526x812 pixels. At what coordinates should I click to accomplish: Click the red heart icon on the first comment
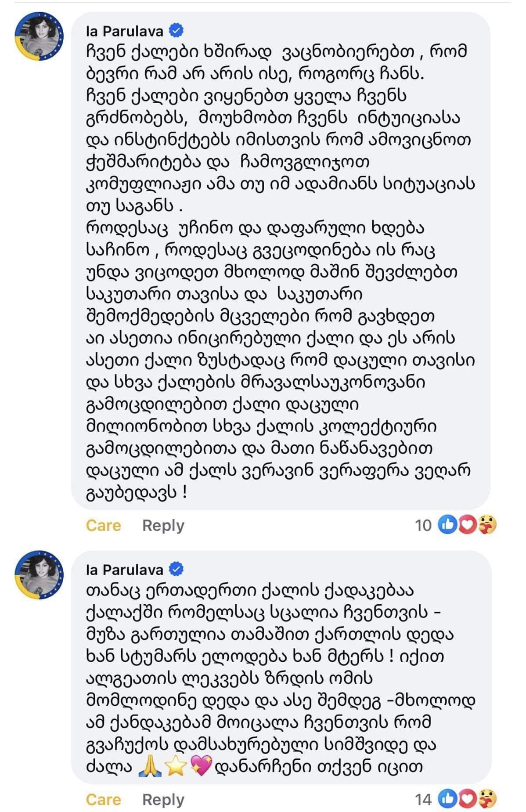[467, 525]
